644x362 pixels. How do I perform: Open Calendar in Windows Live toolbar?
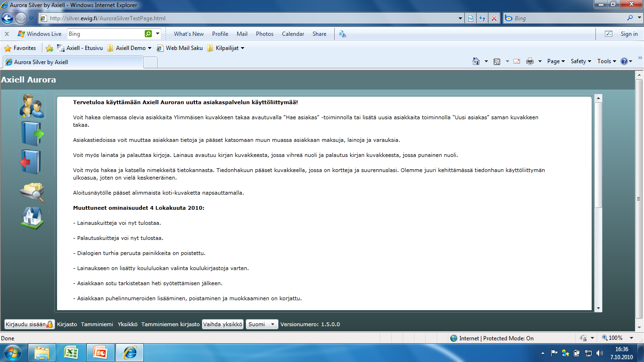coord(293,34)
